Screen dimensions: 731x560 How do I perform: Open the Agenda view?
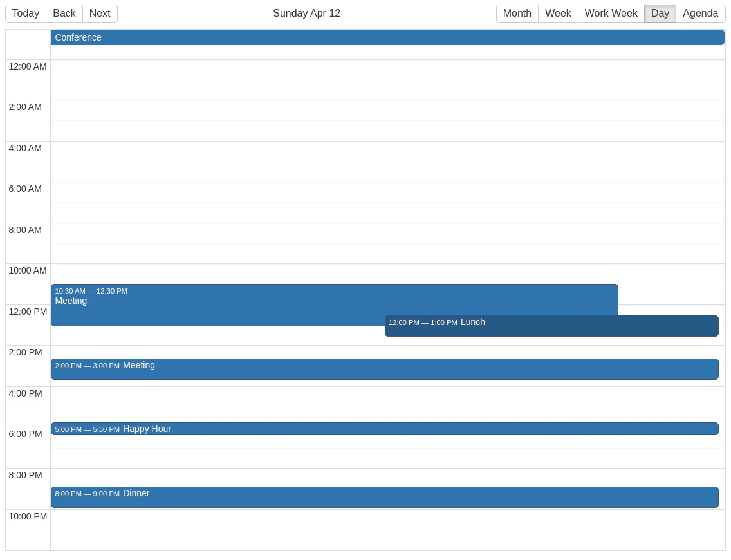[x=700, y=13]
